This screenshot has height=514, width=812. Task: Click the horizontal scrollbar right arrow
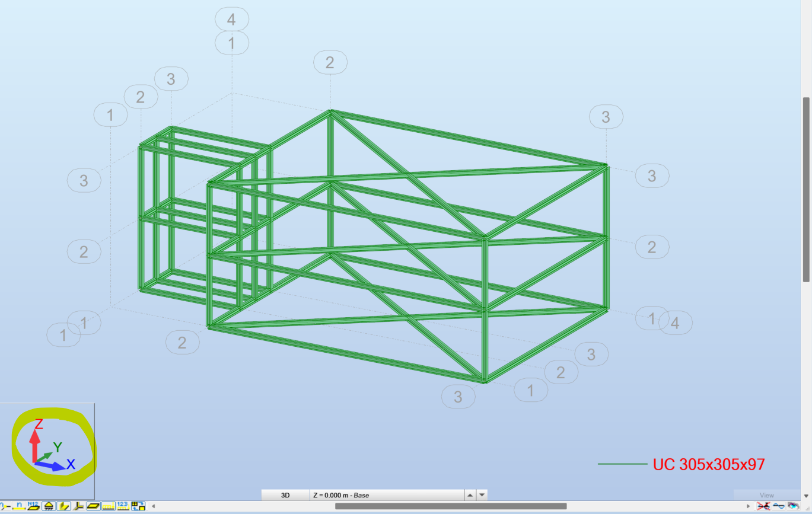point(748,506)
